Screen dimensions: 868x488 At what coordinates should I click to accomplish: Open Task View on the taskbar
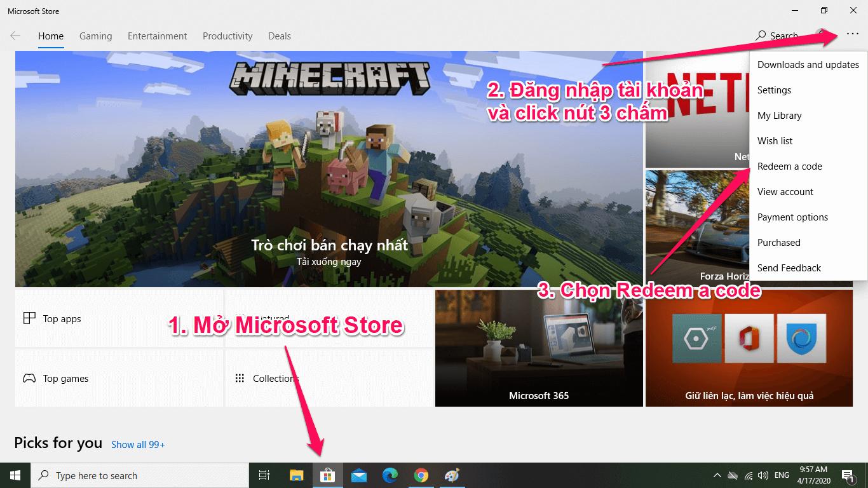[x=264, y=475]
